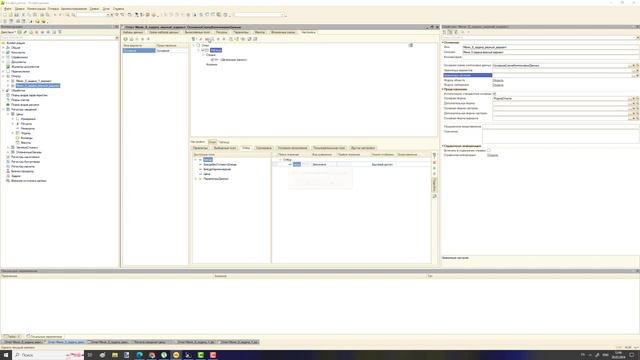This screenshot has width=640, height=360.
Task: Switch to the Наборы данных tab
Action: point(133,32)
